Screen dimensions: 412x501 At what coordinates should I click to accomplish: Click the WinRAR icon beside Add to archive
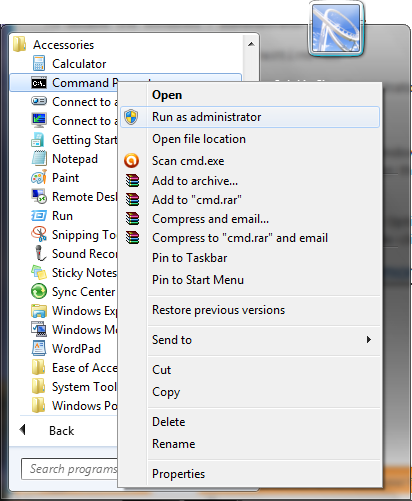[x=132, y=181]
